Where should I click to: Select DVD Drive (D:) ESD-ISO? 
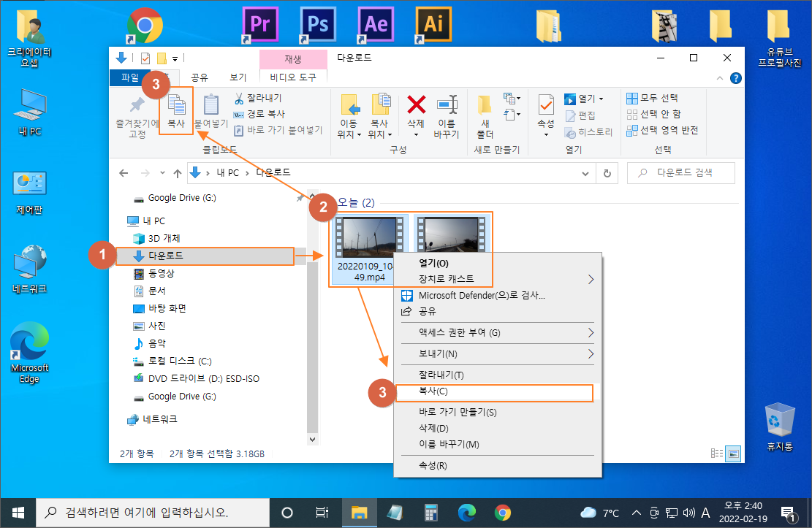pos(197,378)
